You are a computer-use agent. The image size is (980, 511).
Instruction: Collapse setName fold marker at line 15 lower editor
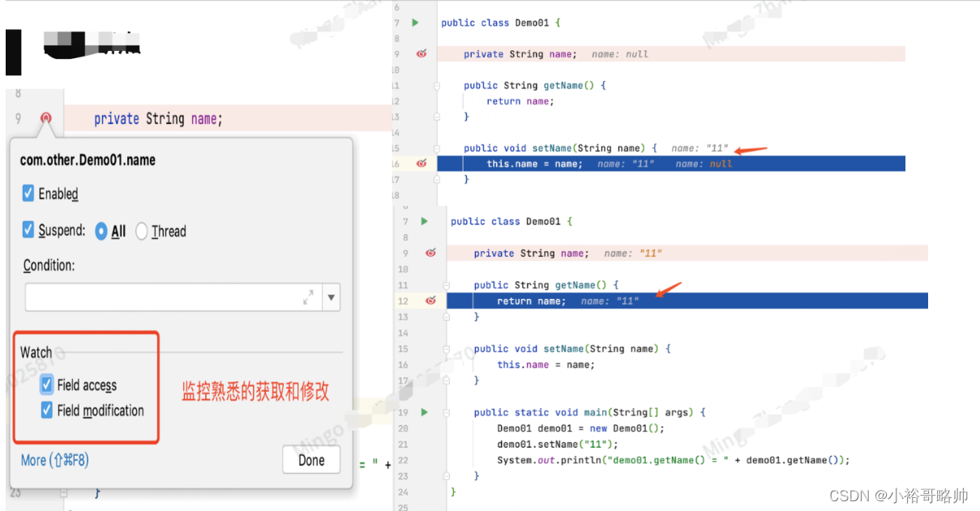click(x=447, y=348)
